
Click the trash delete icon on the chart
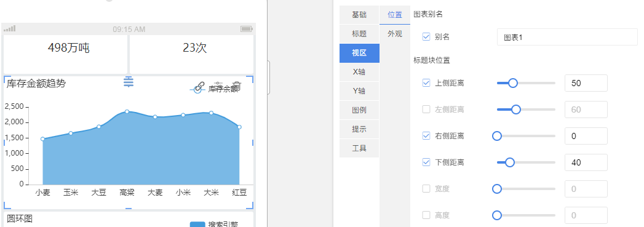(237, 86)
